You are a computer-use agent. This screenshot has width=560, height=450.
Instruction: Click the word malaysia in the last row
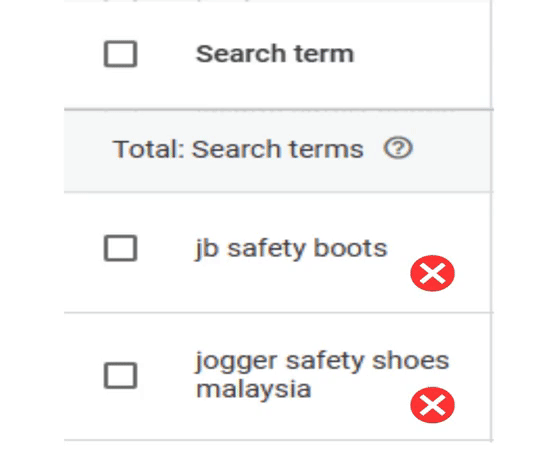[x=254, y=389]
